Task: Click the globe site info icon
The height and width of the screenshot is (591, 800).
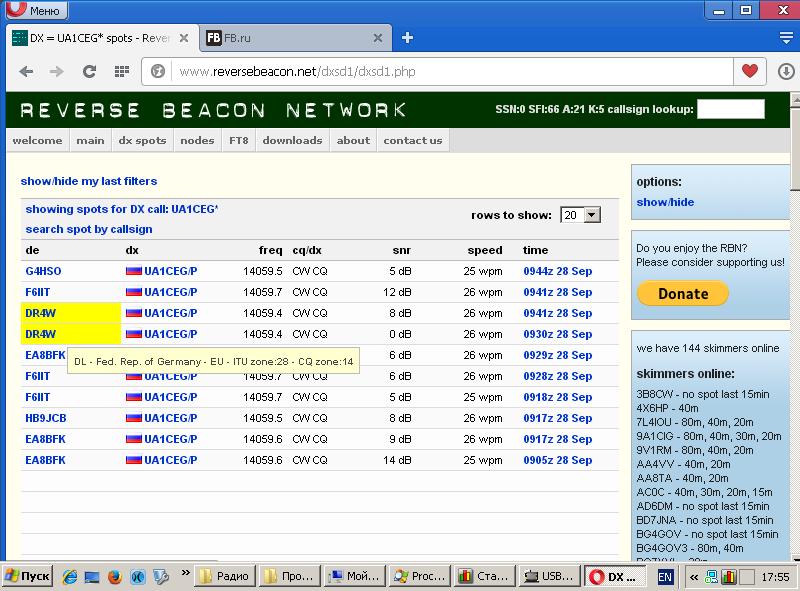Action: tap(158, 71)
